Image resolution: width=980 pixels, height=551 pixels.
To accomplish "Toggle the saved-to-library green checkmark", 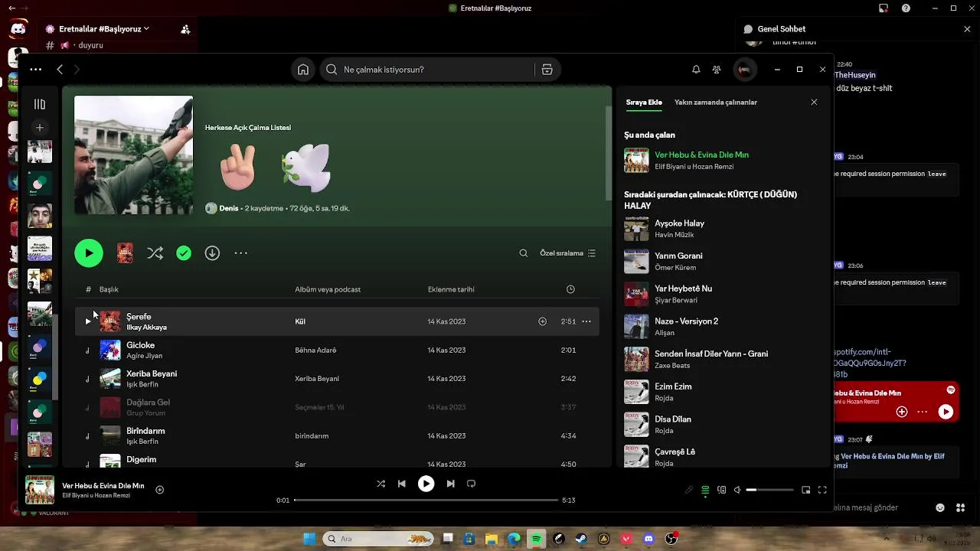I will (x=184, y=253).
